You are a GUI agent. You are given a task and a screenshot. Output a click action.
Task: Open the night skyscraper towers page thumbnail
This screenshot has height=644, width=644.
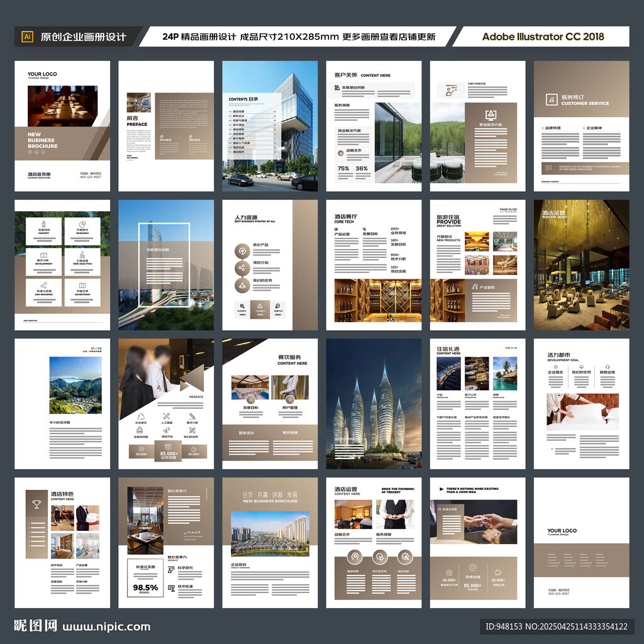point(374,404)
